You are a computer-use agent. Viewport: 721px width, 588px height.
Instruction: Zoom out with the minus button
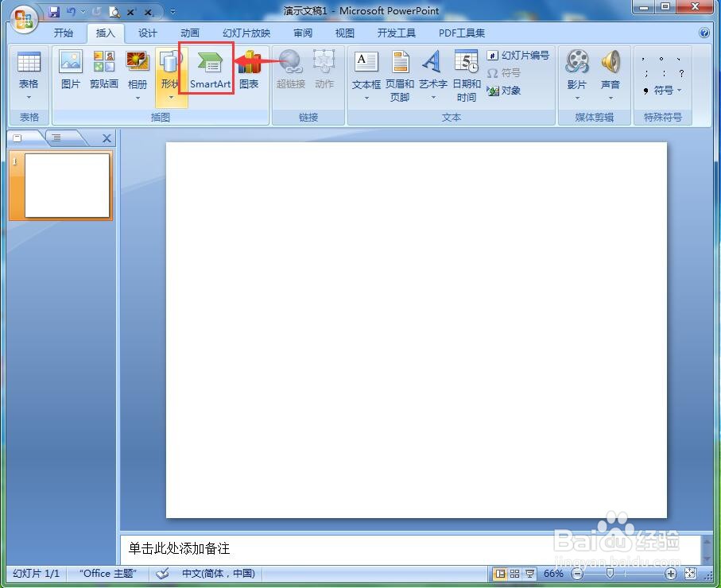pos(577,574)
